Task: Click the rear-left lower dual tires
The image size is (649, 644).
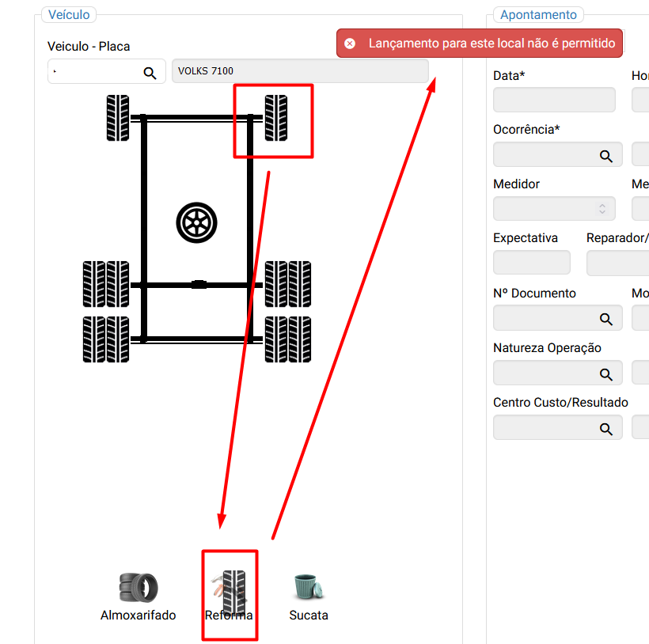Action: (106, 339)
